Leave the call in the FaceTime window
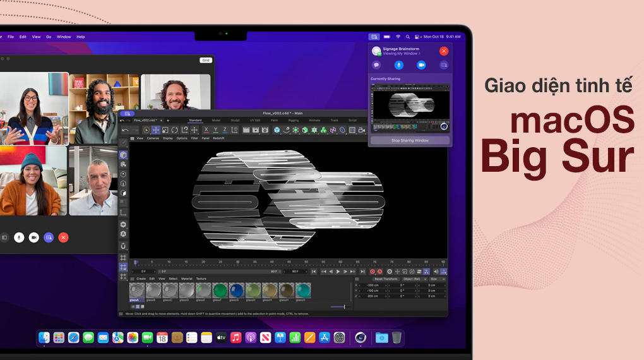The width and height of the screenshot is (644, 360). pos(63,237)
